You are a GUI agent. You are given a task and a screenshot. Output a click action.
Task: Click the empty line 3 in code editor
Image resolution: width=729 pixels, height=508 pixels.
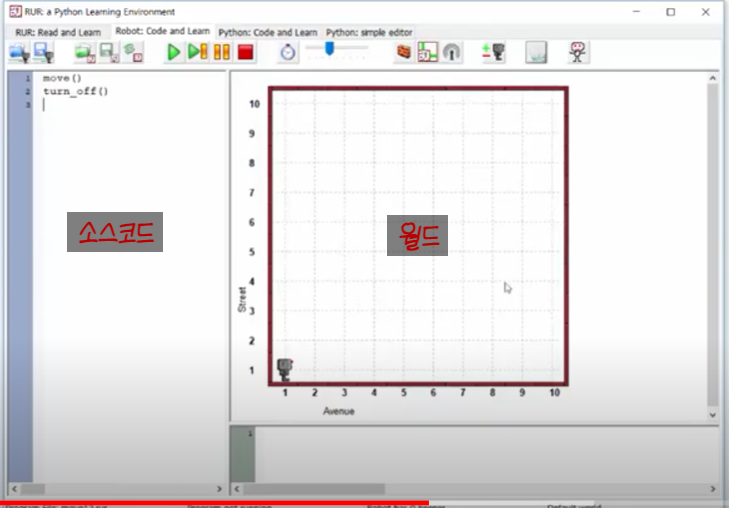point(120,104)
